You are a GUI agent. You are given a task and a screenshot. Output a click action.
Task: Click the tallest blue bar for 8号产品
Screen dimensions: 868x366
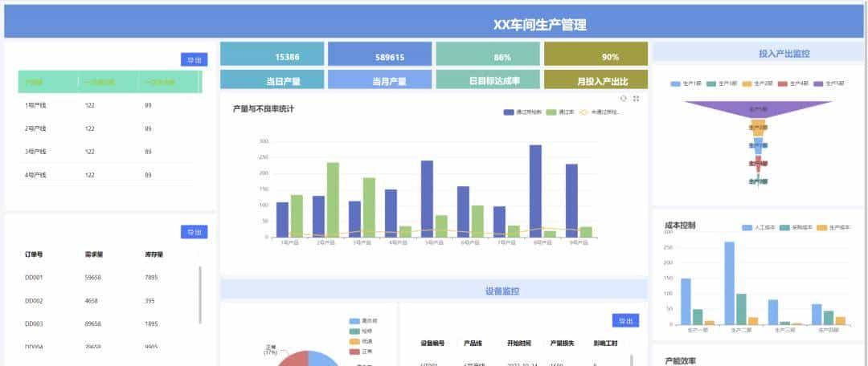pyautogui.click(x=535, y=191)
